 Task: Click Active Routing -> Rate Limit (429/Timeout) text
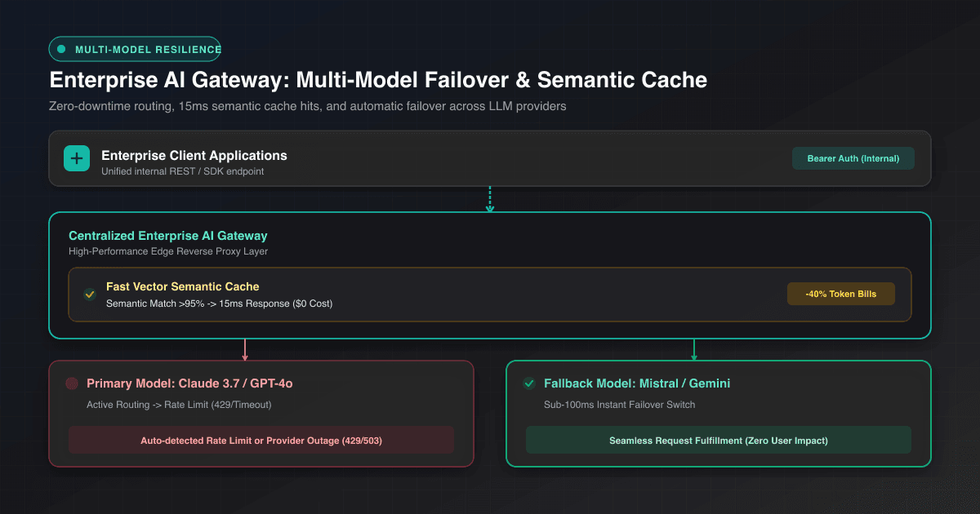[179, 405]
